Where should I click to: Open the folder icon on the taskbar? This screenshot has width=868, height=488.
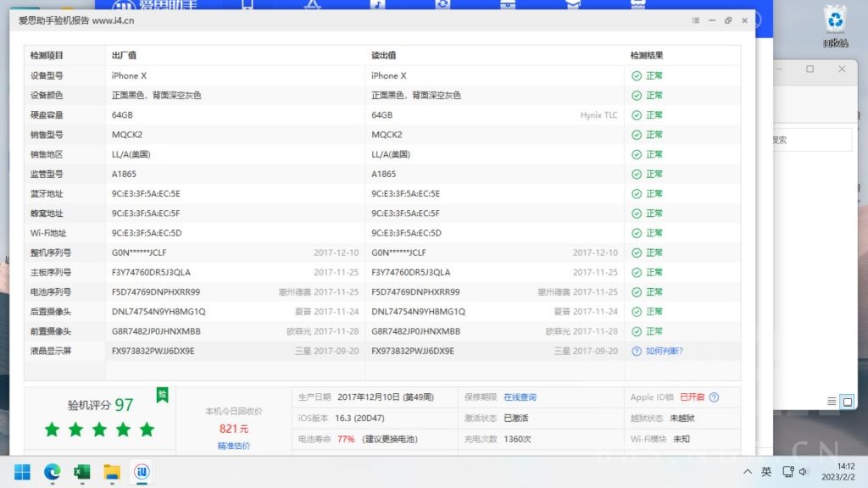point(111,472)
